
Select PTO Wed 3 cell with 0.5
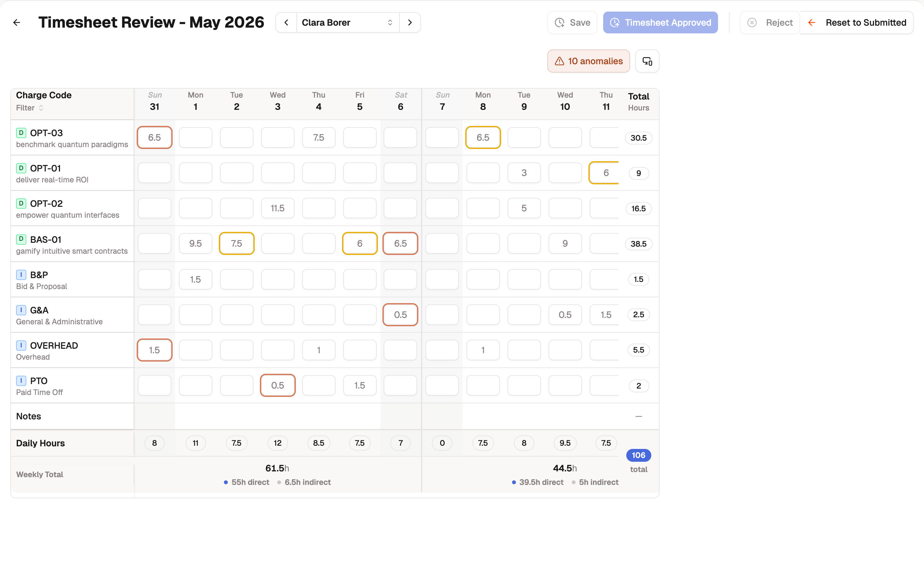pos(278,385)
